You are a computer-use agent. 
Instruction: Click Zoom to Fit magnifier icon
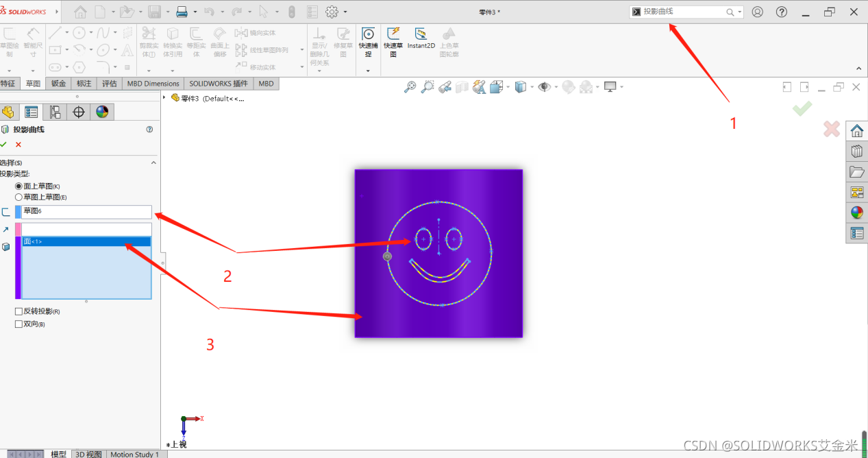410,87
